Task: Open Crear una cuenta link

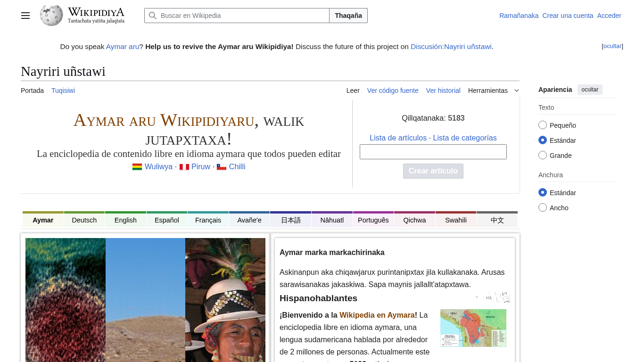Action: (568, 16)
